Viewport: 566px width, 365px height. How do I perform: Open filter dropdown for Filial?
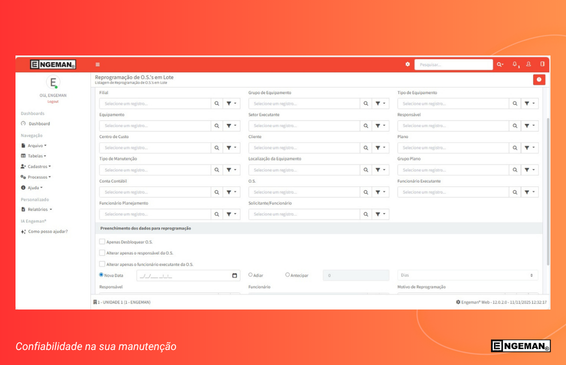click(x=231, y=104)
